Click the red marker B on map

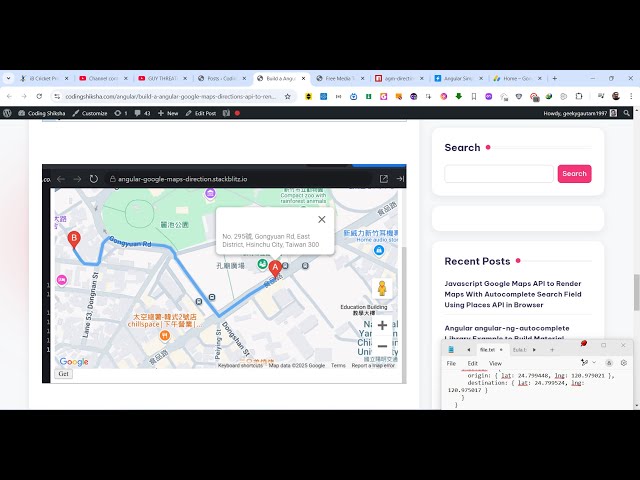tap(73, 239)
